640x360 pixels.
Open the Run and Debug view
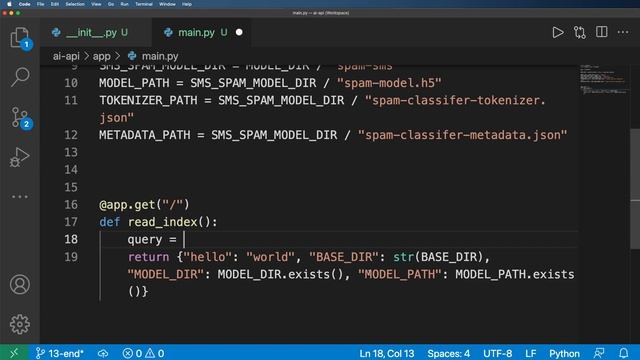20,157
